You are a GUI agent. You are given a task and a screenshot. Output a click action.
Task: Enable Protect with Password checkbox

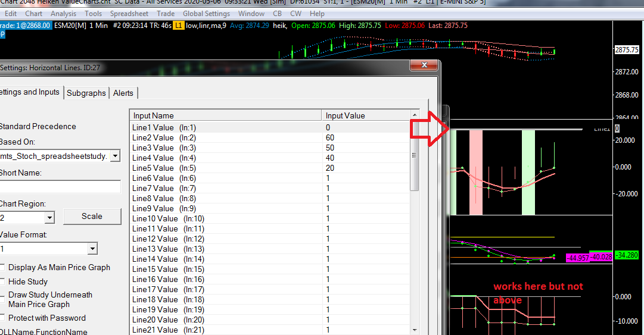pyautogui.click(x=2, y=318)
